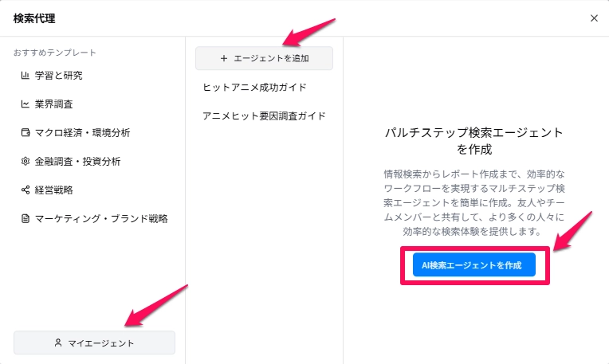Select the マーケティング・ブランド戦略 template
This screenshot has height=364, width=609.
pos(94,219)
